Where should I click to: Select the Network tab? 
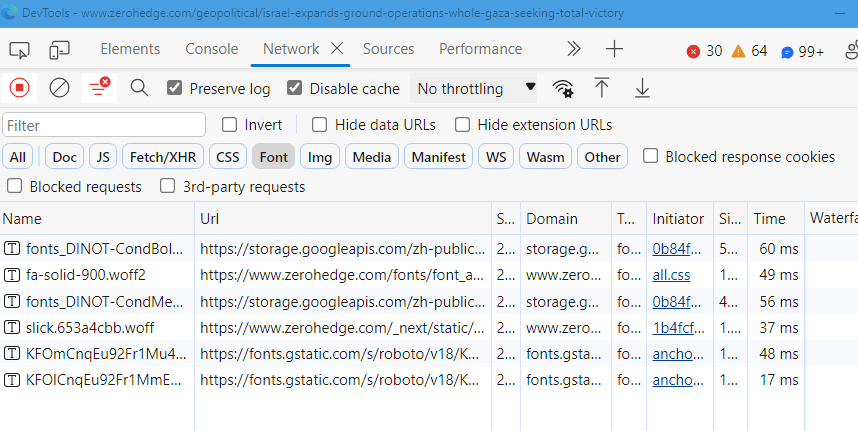pyautogui.click(x=291, y=49)
